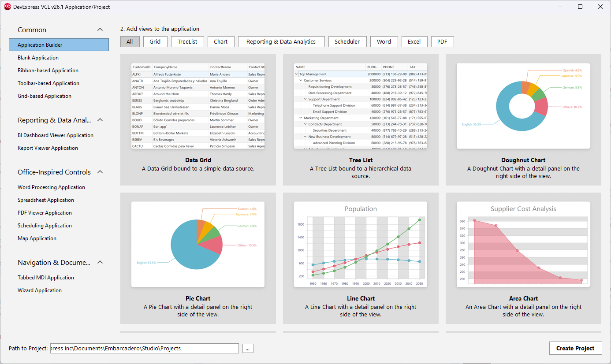Collapse the Reporting & Data Analytics sidebar group
Viewport: 611px width, 364px height.
pyautogui.click(x=100, y=120)
